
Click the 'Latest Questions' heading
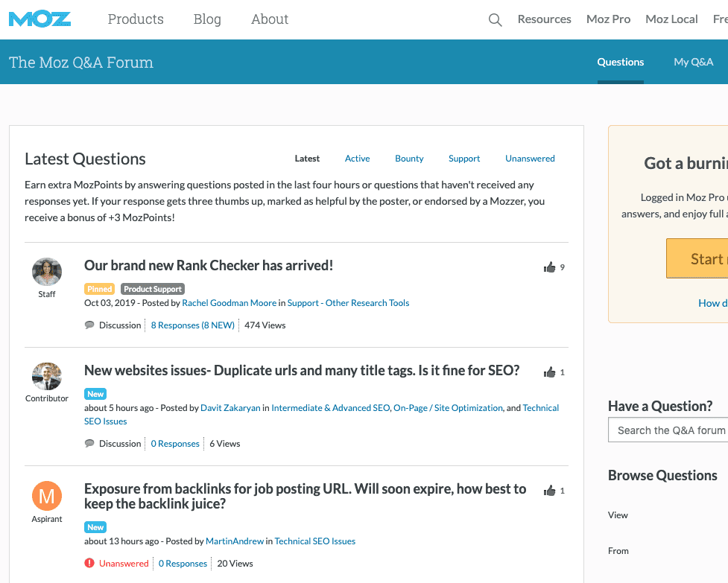pos(85,159)
